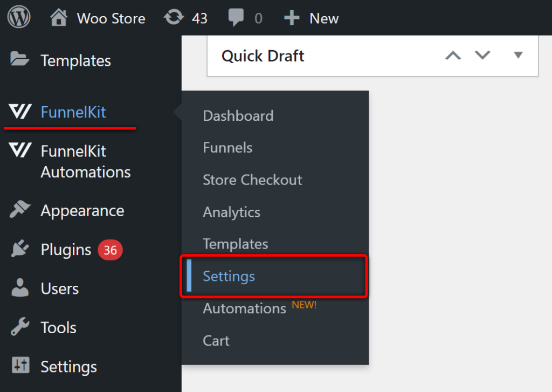Click the up chevron on Quick Draft

(453, 55)
